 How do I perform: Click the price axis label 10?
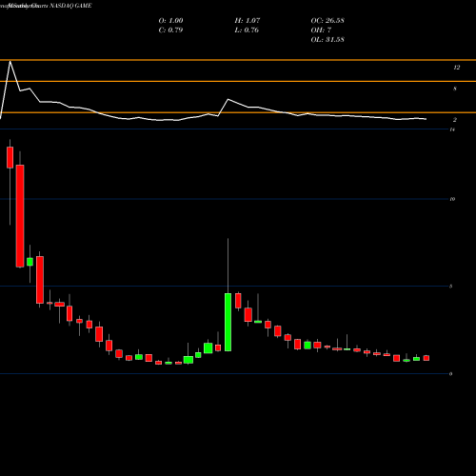(452, 199)
